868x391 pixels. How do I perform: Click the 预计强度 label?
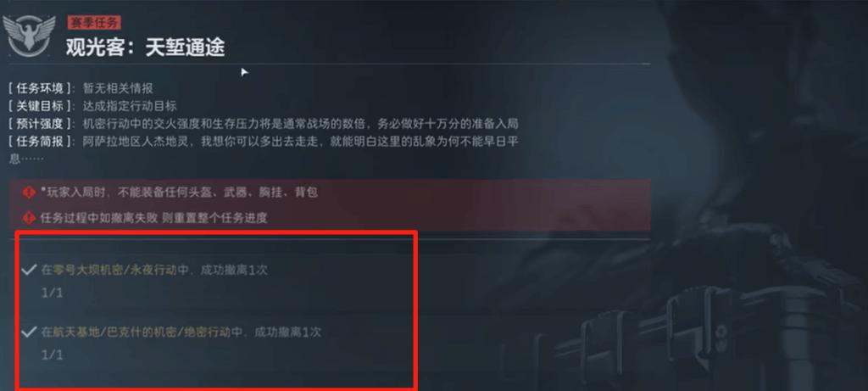40,123
